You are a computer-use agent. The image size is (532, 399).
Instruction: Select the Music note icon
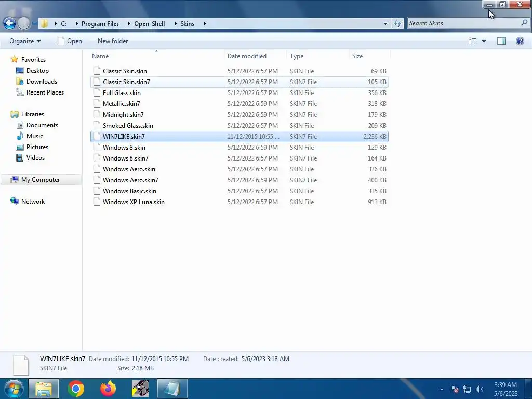point(20,136)
